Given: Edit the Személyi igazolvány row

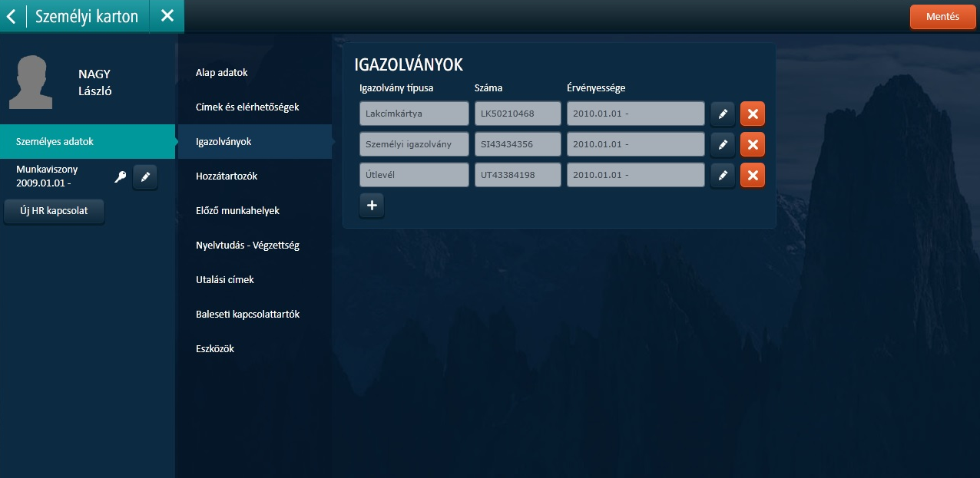Looking at the screenshot, I should click(722, 144).
